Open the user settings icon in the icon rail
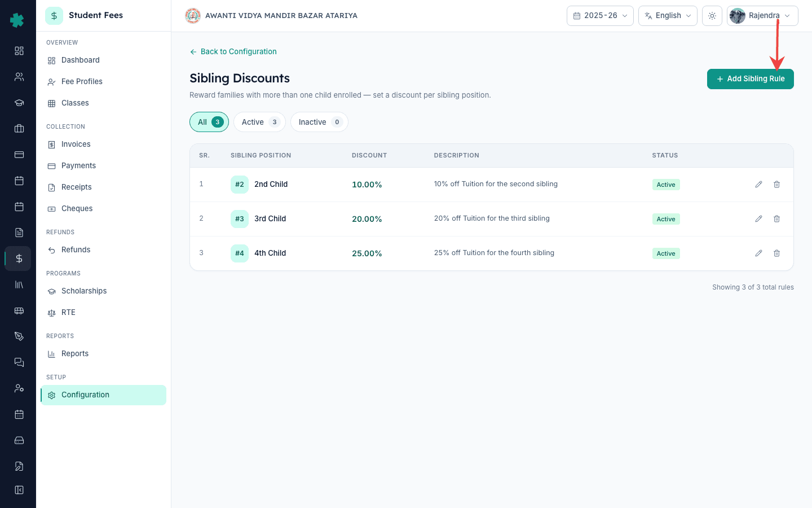This screenshot has height=508, width=812. (19, 388)
